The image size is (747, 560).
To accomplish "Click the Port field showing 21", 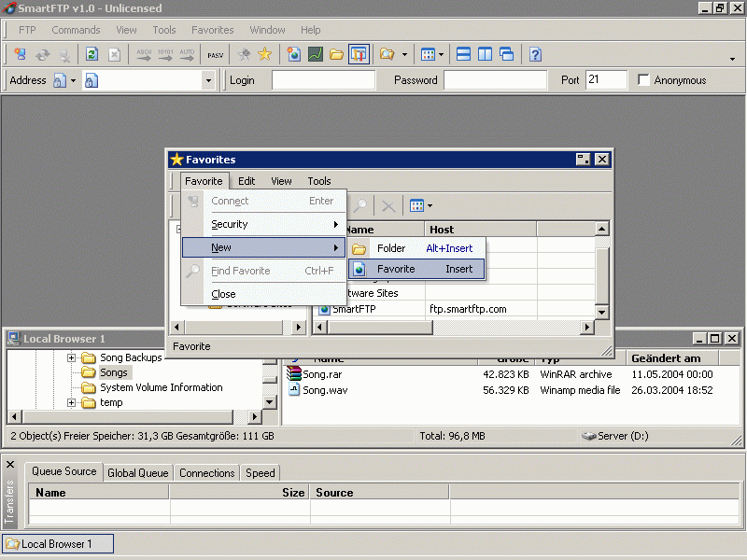I will coord(606,80).
